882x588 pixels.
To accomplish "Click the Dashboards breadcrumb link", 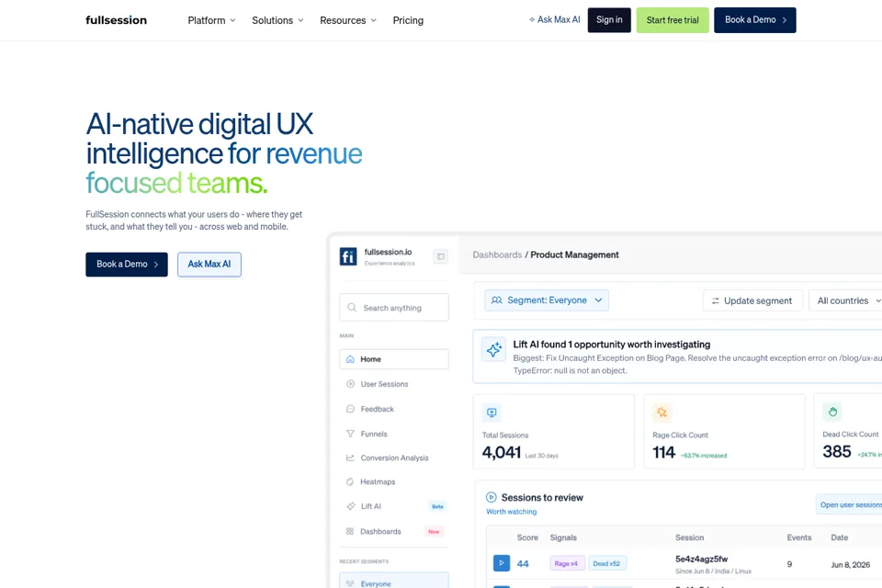I will (x=497, y=254).
